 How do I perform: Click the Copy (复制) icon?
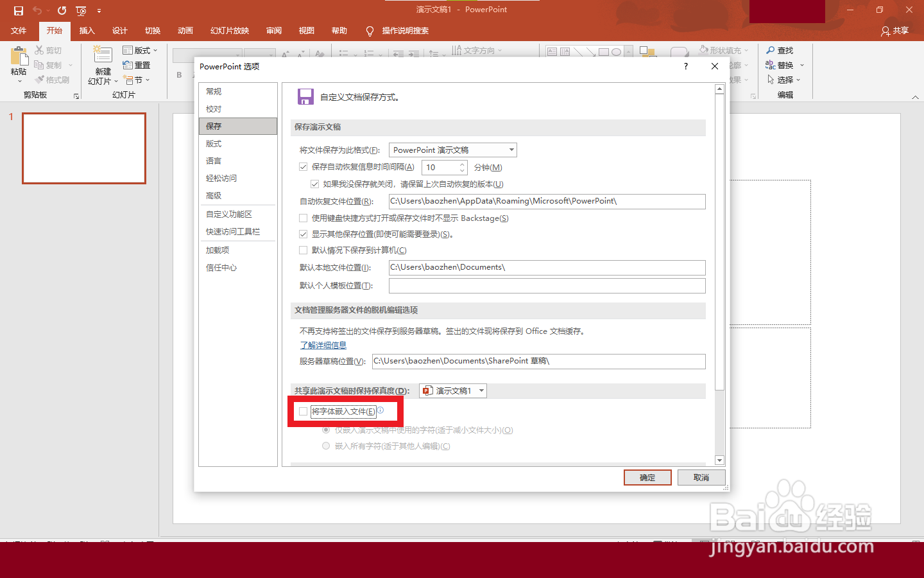pos(39,65)
